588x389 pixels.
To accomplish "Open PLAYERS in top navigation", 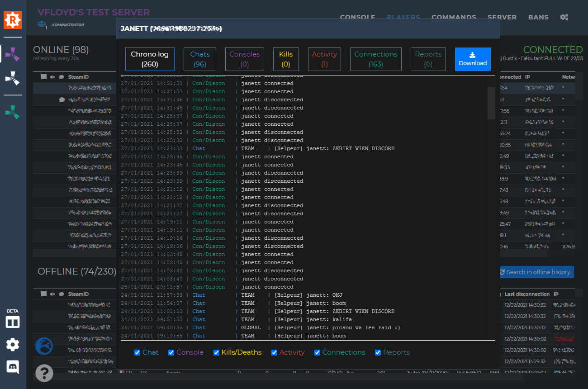I will tap(403, 17).
